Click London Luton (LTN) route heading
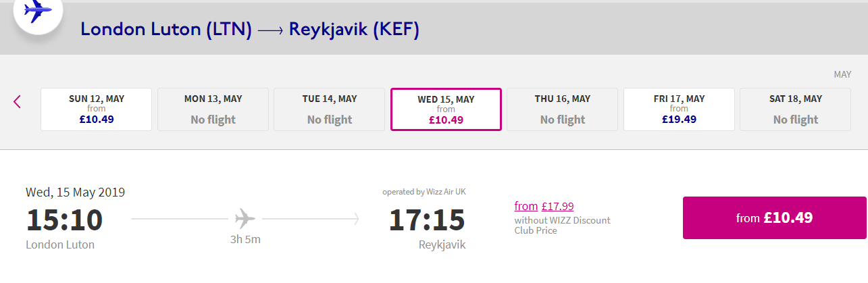Viewport: 868px width, 283px height. [166, 30]
